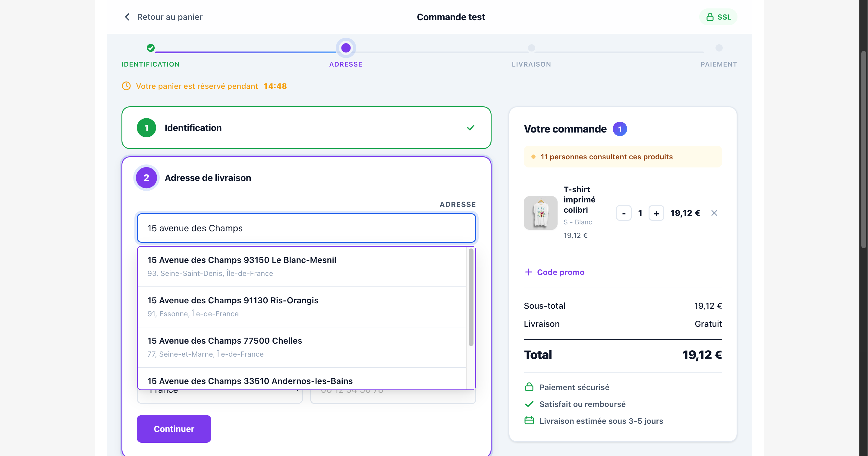Click the back chevron arrow icon
The image size is (868, 456).
pyautogui.click(x=127, y=17)
